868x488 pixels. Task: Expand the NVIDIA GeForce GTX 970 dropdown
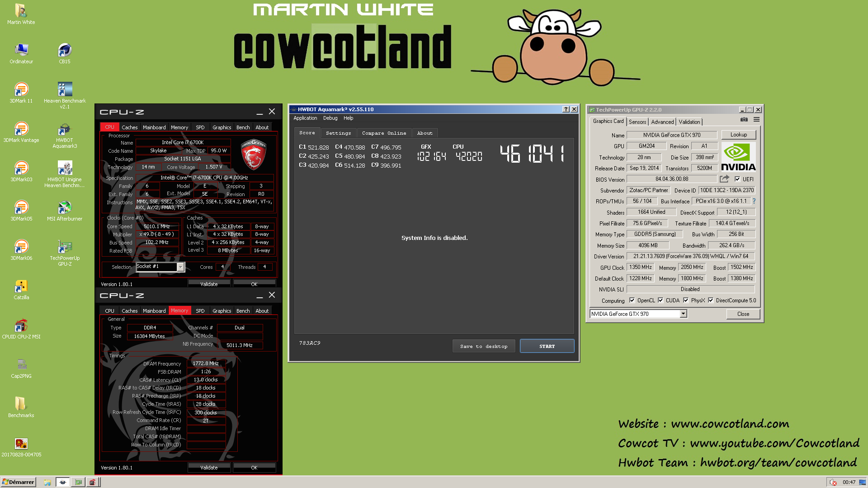tap(684, 314)
